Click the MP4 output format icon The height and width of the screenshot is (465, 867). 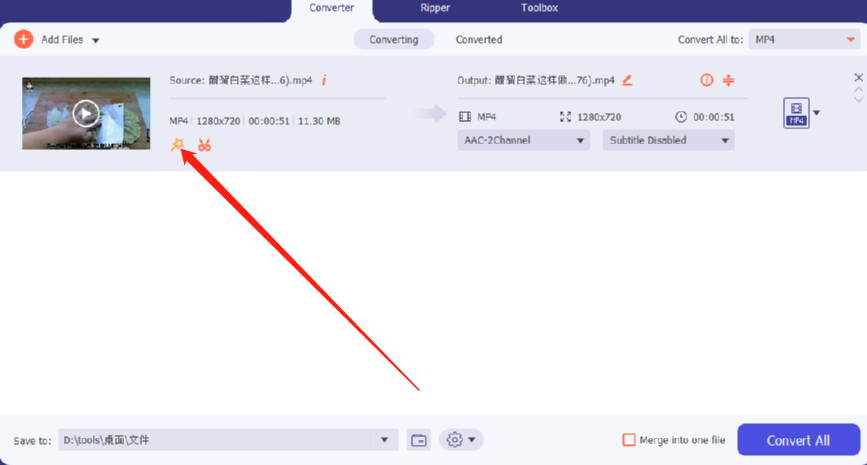(796, 113)
